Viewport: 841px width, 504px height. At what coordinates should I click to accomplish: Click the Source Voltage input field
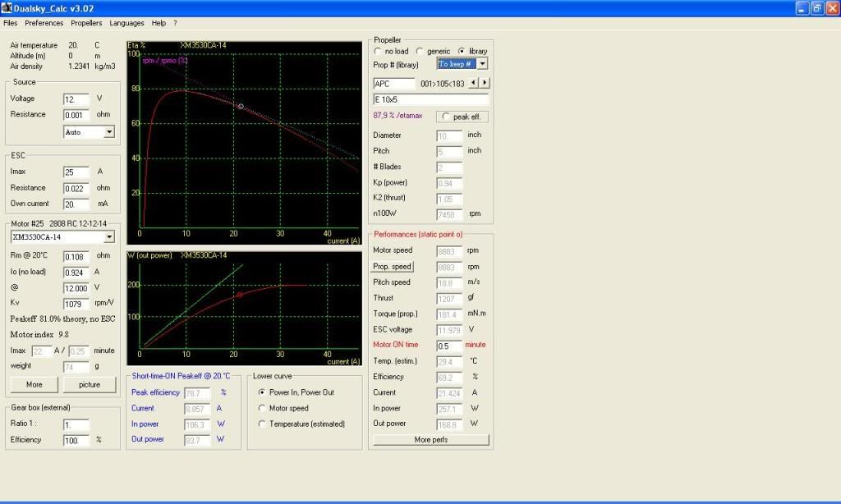coord(76,99)
